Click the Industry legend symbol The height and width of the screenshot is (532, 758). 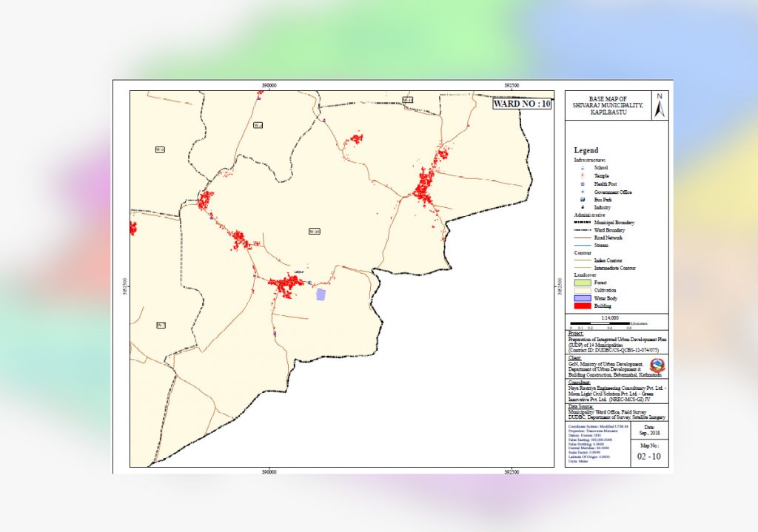pos(583,207)
